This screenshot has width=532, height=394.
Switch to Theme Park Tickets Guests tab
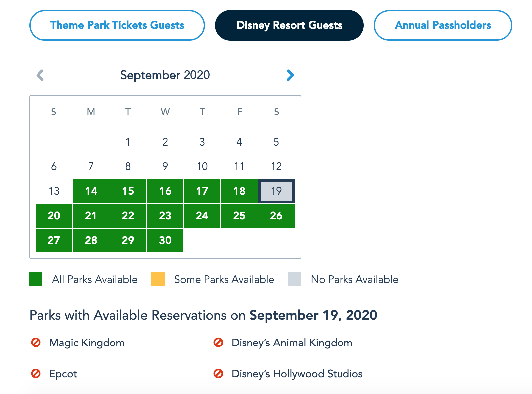click(117, 25)
